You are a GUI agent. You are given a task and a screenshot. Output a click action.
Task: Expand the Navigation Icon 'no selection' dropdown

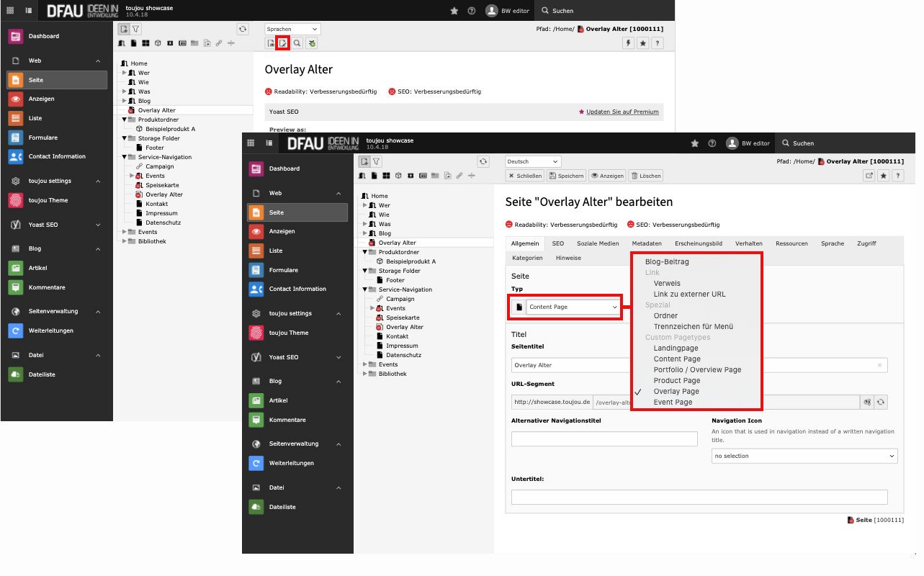click(804, 456)
